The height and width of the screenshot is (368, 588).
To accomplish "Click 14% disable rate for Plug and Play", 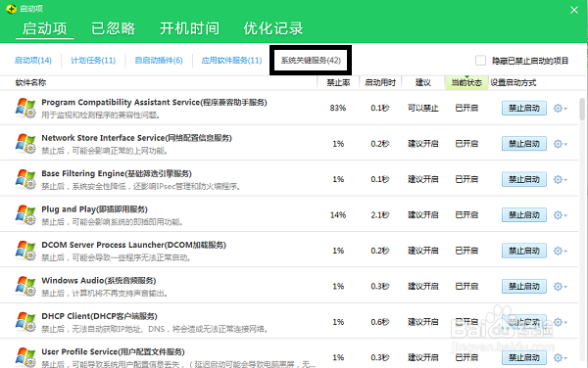I will (x=338, y=215).
